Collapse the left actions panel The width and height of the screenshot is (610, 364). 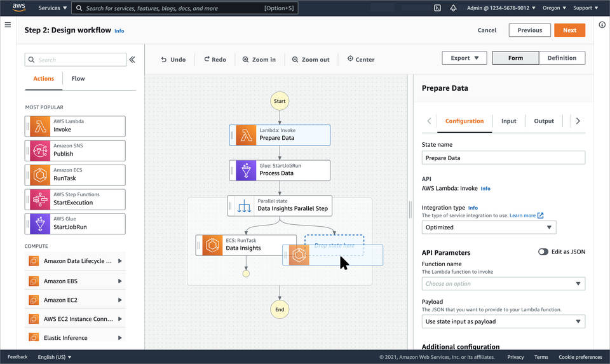[x=132, y=60]
